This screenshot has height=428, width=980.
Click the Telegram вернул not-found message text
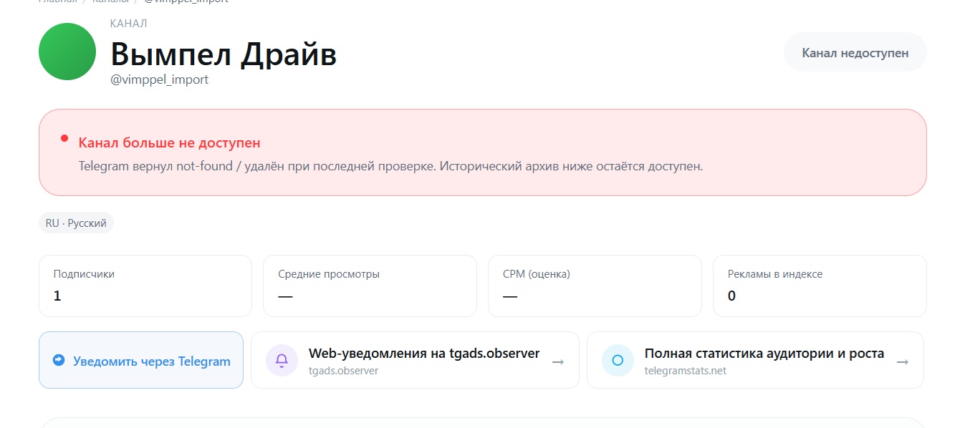[390, 166]
